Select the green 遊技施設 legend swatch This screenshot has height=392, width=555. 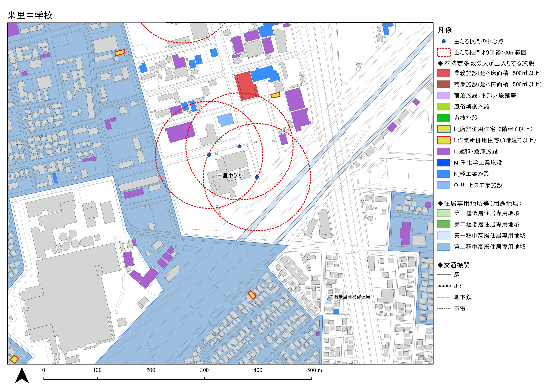(x=444, y=118)
